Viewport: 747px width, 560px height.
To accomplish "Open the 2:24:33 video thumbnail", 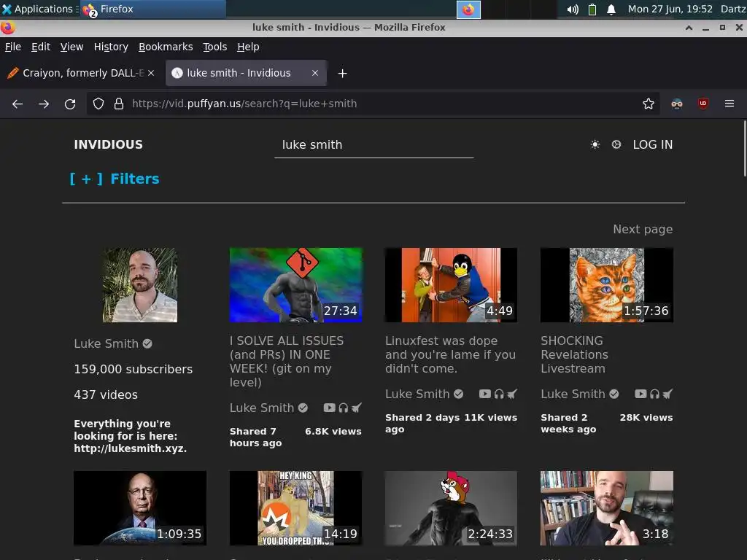I will pos(451,508).
